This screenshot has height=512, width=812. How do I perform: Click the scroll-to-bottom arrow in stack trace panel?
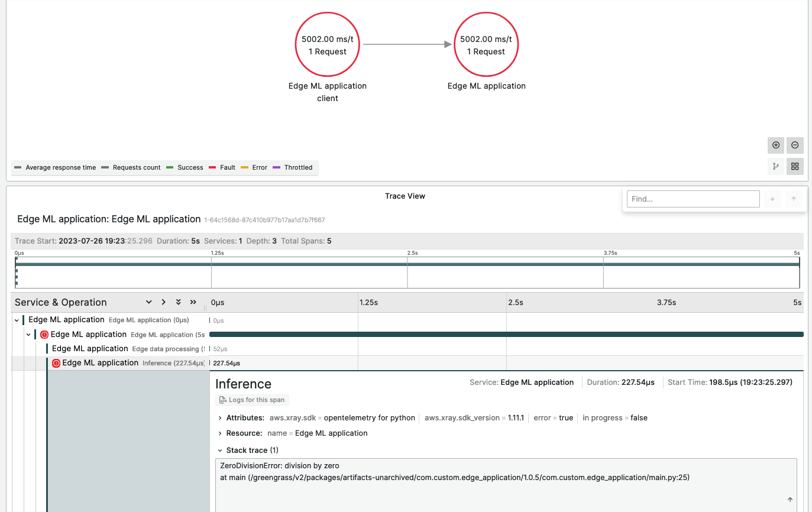[791, 500]
